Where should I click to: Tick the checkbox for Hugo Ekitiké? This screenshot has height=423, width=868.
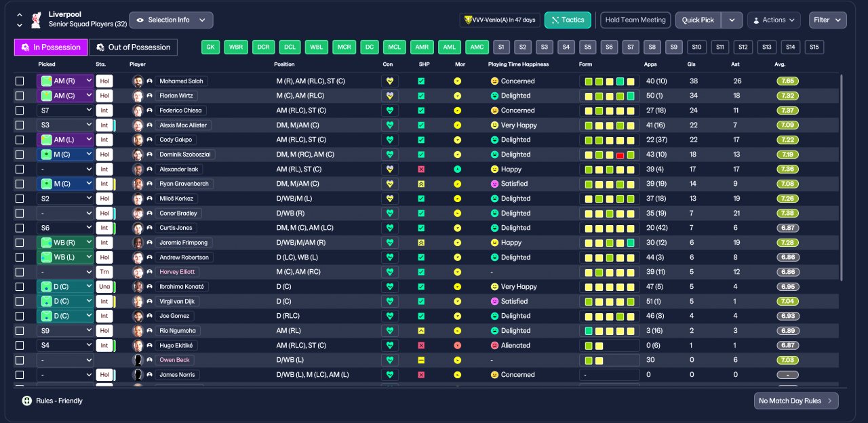click(x=20, y=345)
